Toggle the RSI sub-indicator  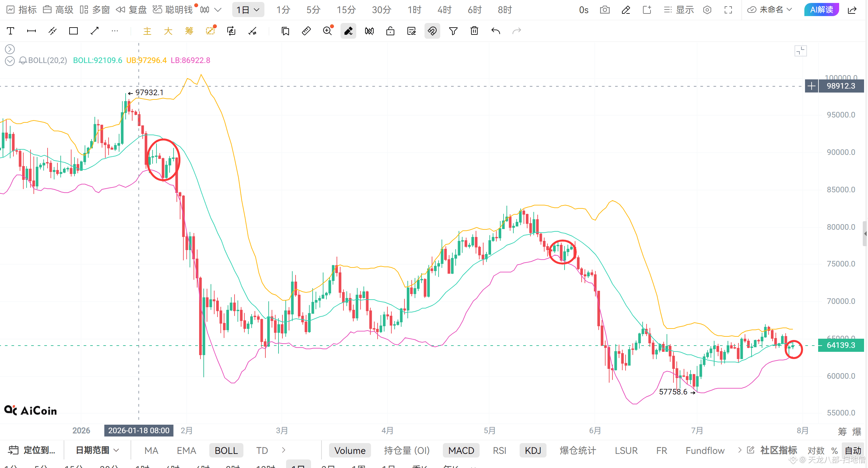coord(499,451)
